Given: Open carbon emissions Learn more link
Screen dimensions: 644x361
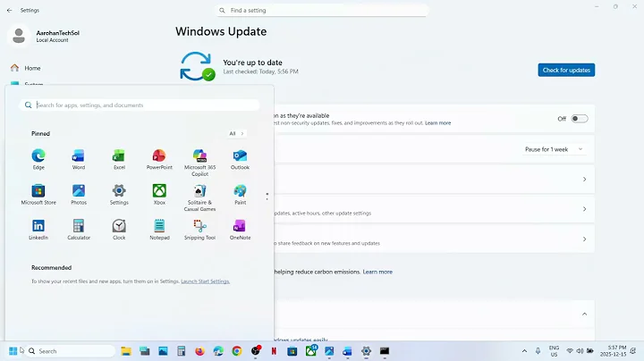Looking at the screenshot, I should click(377, 272).
